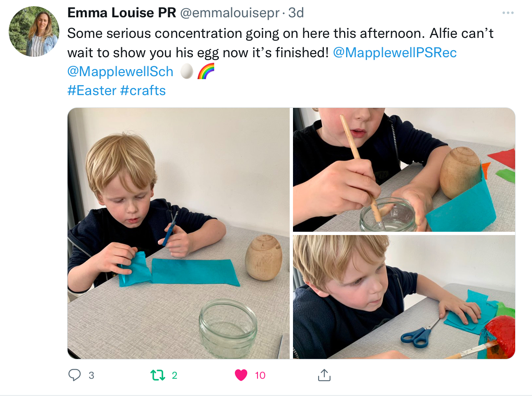
Task: Open the 3d tweet timestamp
Action: 296,13
